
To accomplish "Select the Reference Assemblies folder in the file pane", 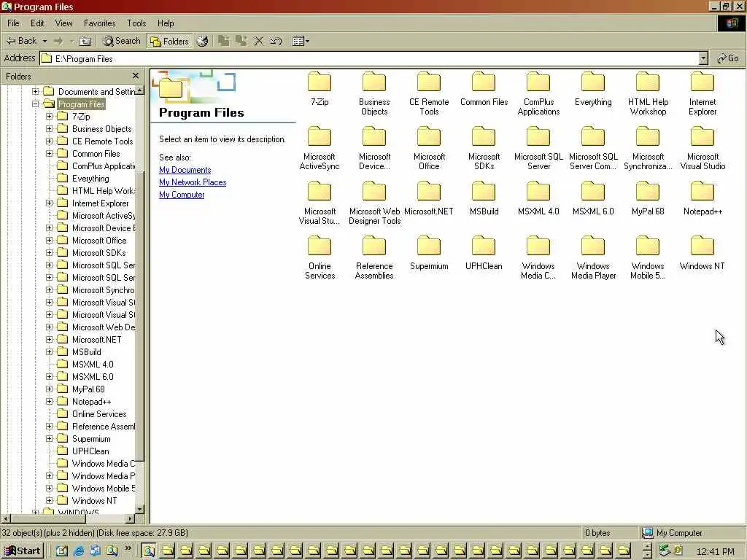I will (x=374, y=257).
